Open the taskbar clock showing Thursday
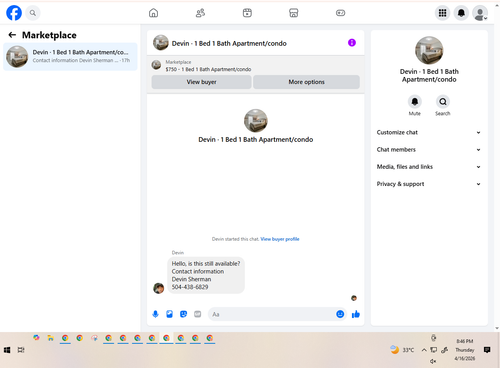The height and width of the screenshot is (368, 500). tap(465, 350)
